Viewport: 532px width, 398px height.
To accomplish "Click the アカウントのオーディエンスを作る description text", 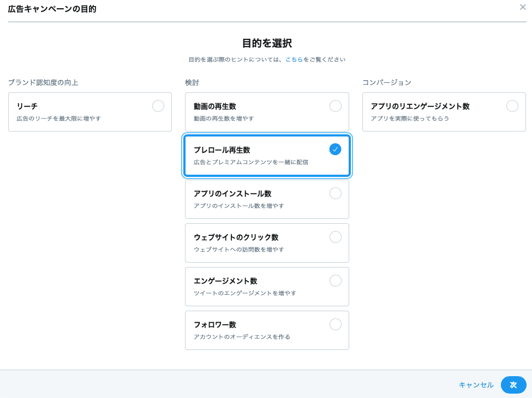I will coord(242,337).
